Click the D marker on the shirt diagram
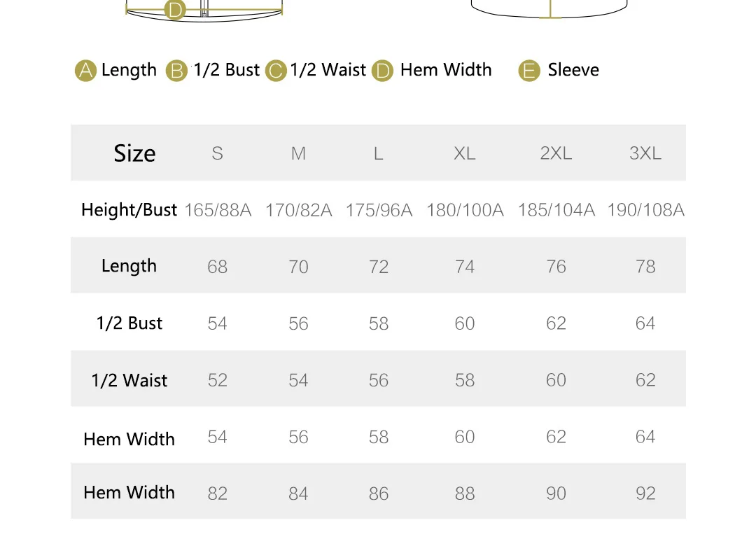The height and width of the screenshot is (546, 756). tap(175, 10)
